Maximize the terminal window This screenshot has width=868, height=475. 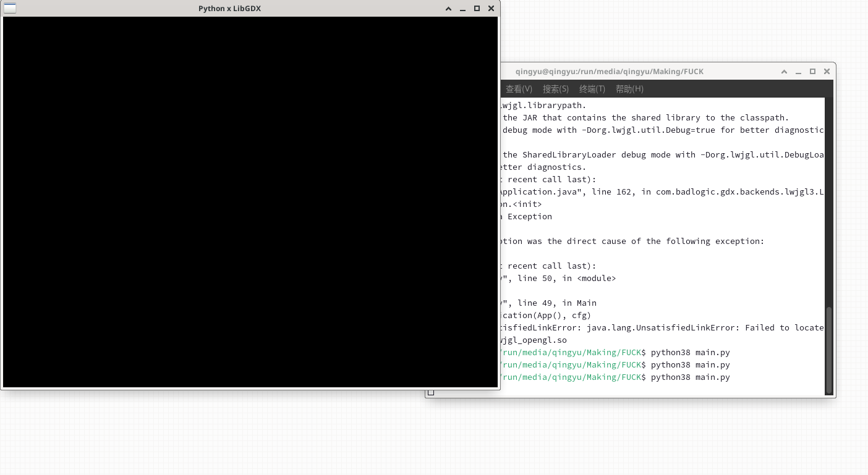point(812,72)
